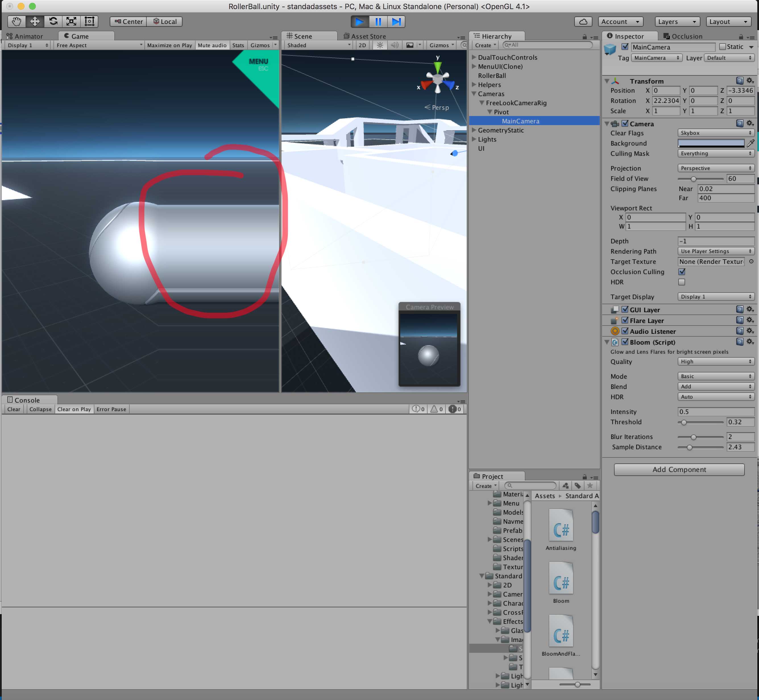Adjust the Field of View slider

click(700, 179)
